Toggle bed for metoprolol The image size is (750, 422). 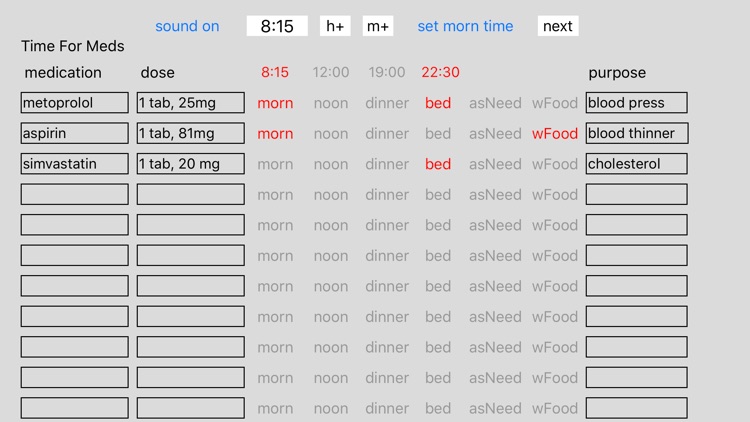coord(438,103)
